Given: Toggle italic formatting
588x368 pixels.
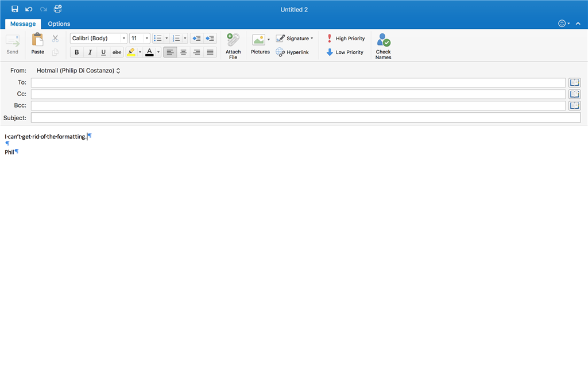Looking at the screenshot, I should [90, 52].
